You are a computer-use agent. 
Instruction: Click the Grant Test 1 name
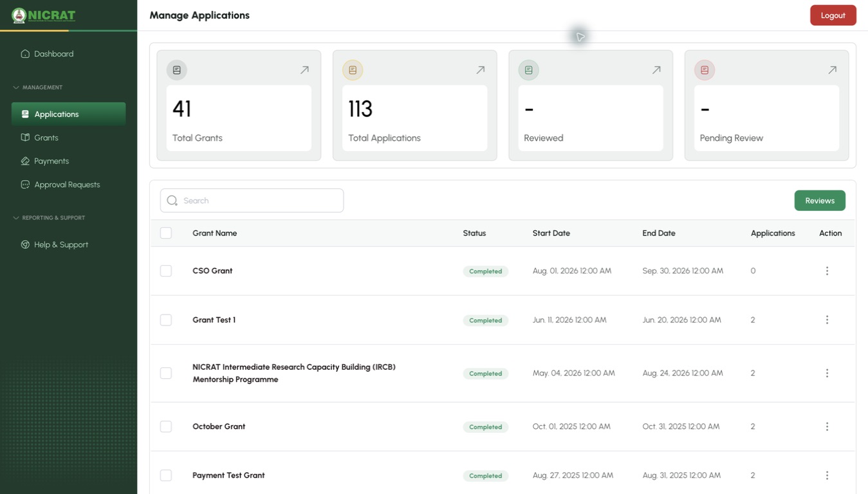pyautogui.click(x=214, y=320)
